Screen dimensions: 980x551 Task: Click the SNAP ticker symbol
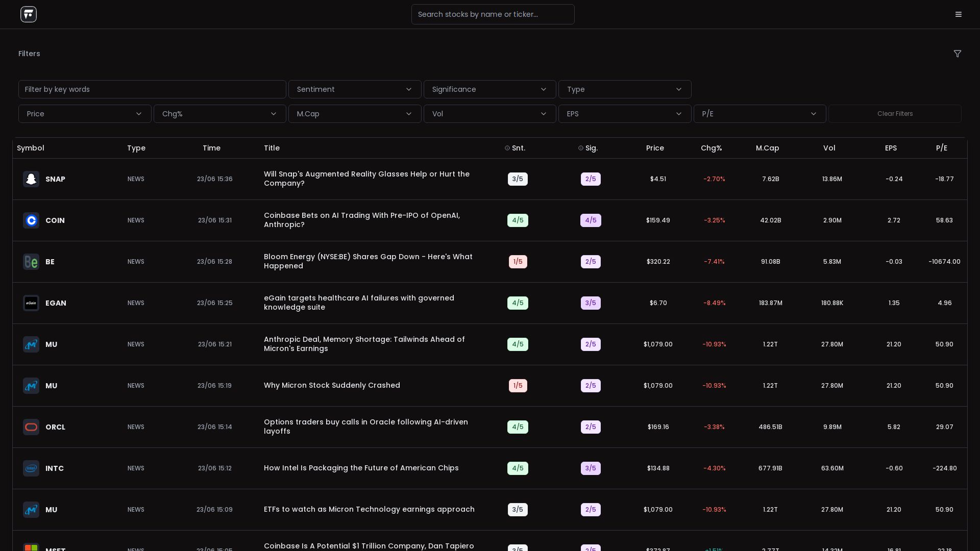55,179
